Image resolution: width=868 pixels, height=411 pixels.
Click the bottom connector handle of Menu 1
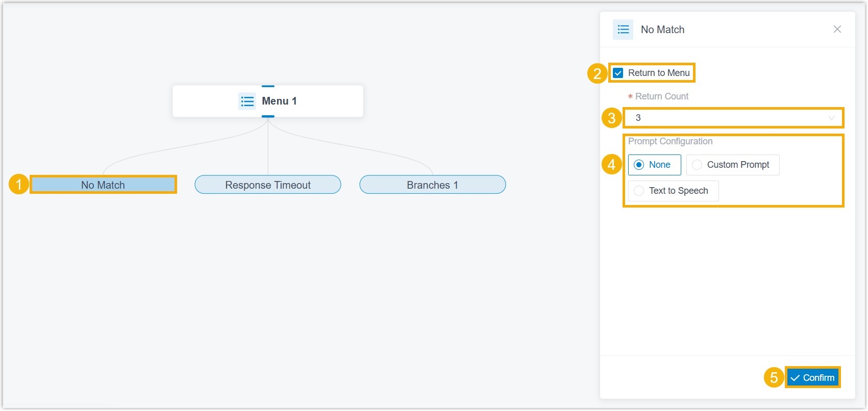point(268,116)
